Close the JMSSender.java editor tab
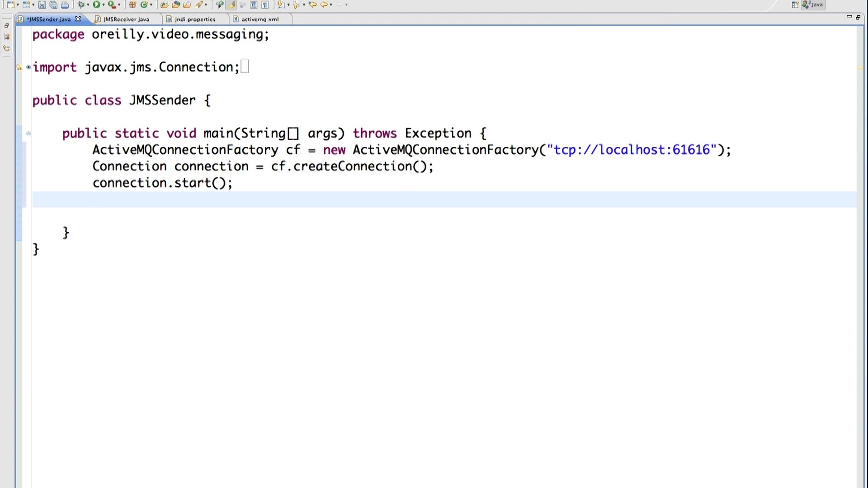This screenshot has width=868, height=488. point(78,19)
